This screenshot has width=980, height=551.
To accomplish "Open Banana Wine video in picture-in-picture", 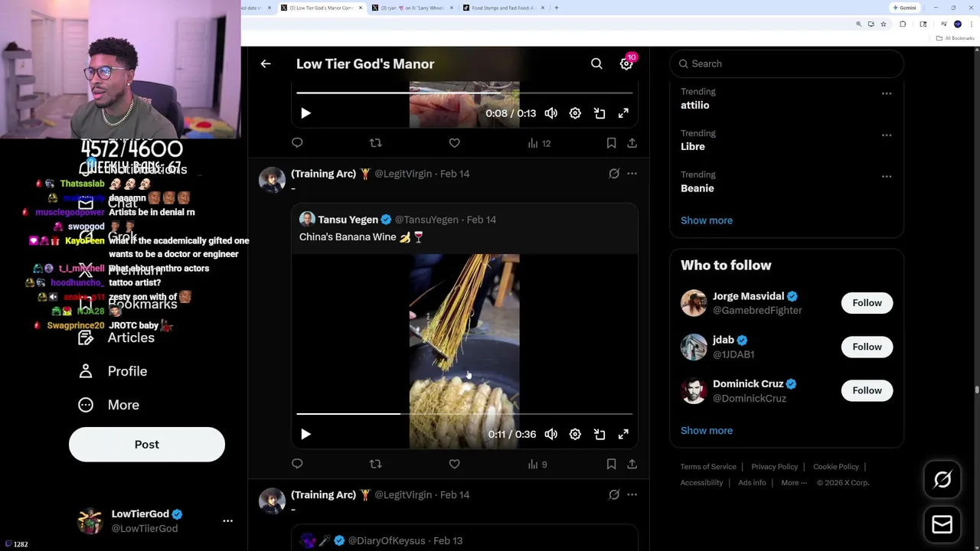I will click(599, 434).
